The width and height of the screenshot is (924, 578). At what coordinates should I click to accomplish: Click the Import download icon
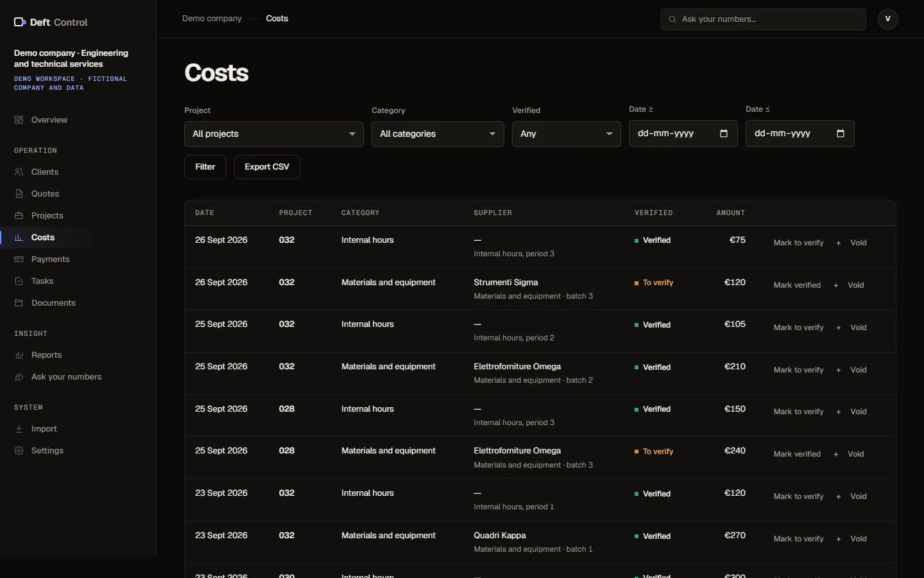point(19,429)
